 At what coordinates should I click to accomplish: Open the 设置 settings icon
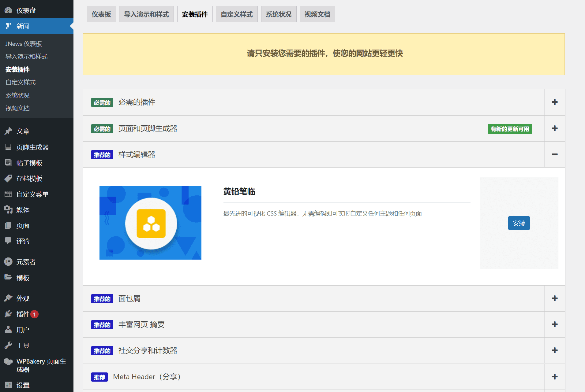[x=8, y=385]
